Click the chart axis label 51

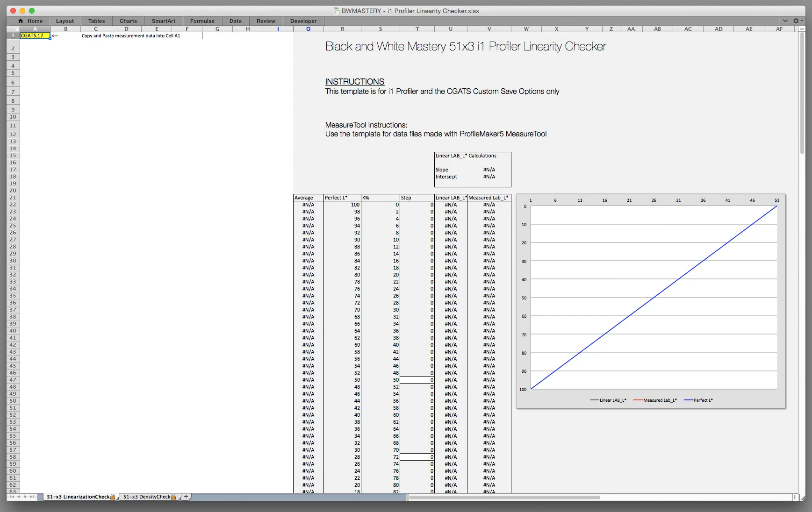click(777, 200)
